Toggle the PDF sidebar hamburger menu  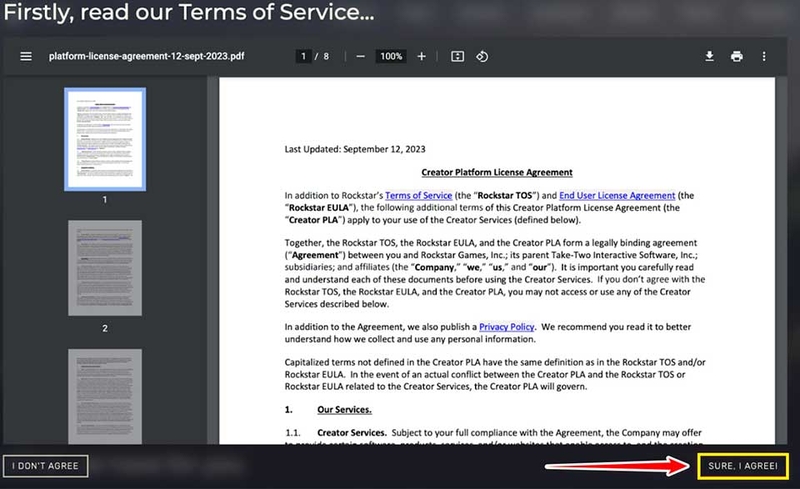[x=26, y=56]
